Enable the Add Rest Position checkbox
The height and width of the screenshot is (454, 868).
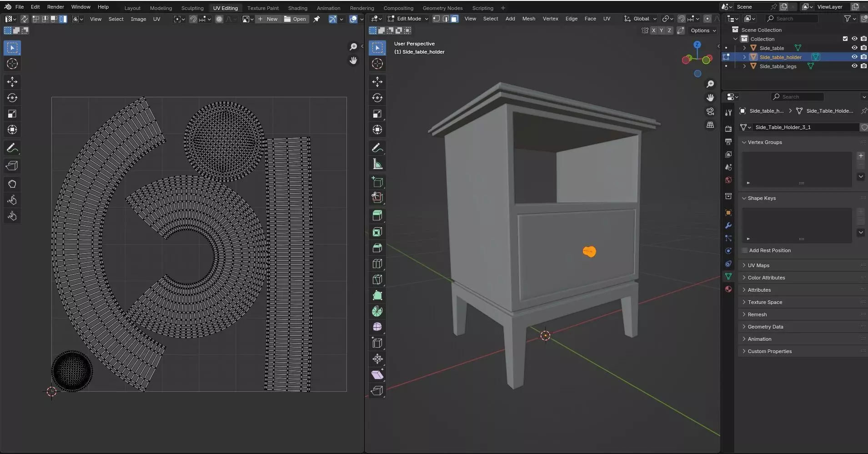744,250
